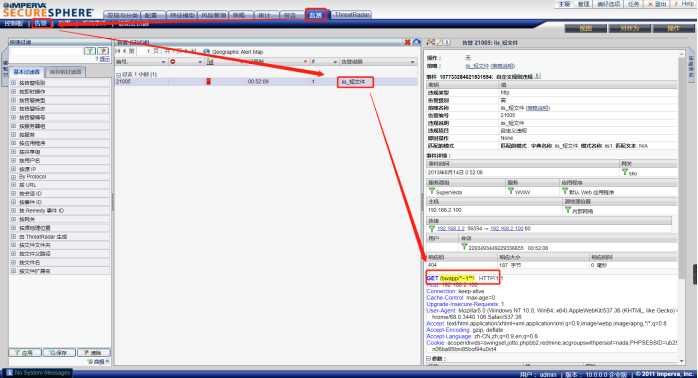Click the No System Messages status icon
Image resolution: width=698 pixels, height=378 pixels.
pos(9,373)
